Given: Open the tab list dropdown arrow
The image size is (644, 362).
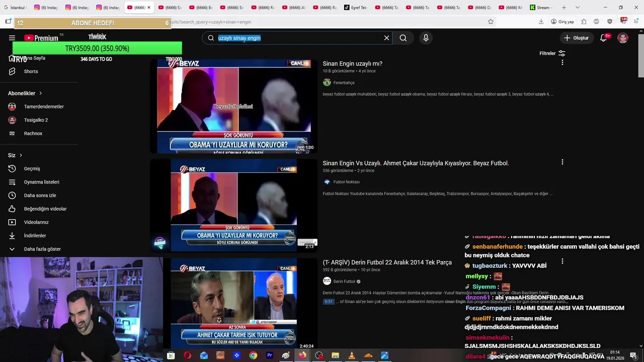Looking at the screenshot, I should [x=577, y=8].
